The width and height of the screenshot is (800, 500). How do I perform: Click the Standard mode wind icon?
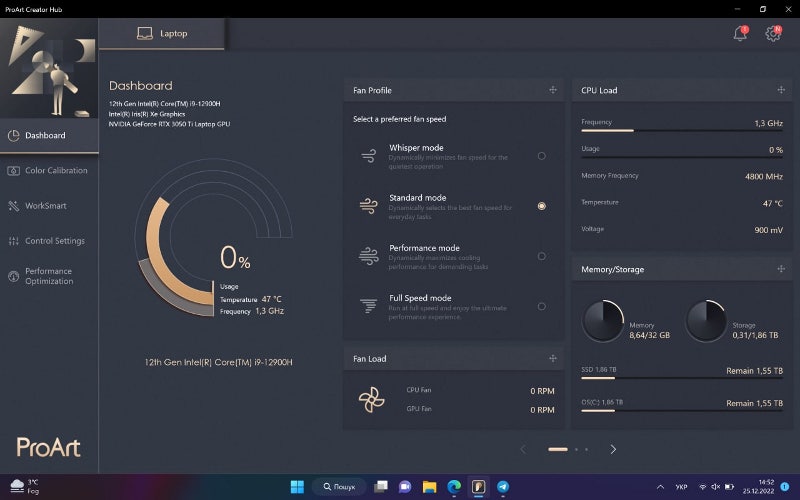pyautogui.click(x=368, y=206)
